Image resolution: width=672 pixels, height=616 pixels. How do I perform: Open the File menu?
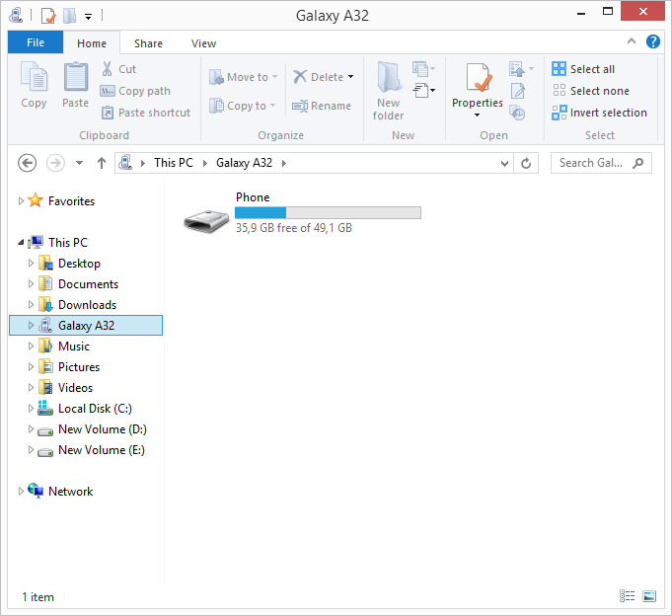pyautogui.click(x=36, y=42)
